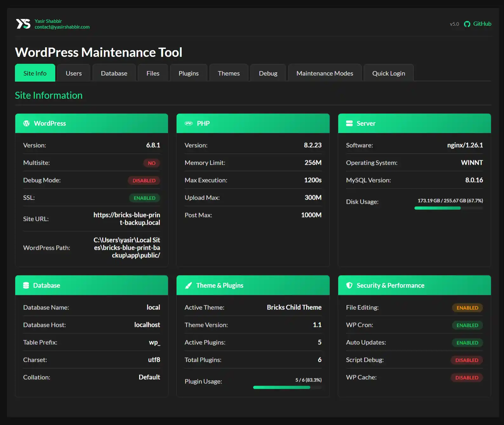The height and width of the screenshot is (425, 504).
Task: Click the WordPress Path value text
Action: (x=127, y=248)
